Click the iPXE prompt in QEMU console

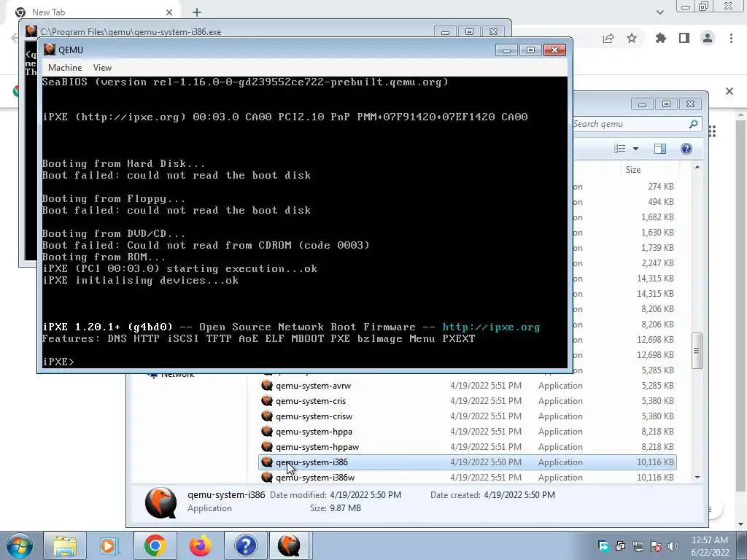click(58, 362)
